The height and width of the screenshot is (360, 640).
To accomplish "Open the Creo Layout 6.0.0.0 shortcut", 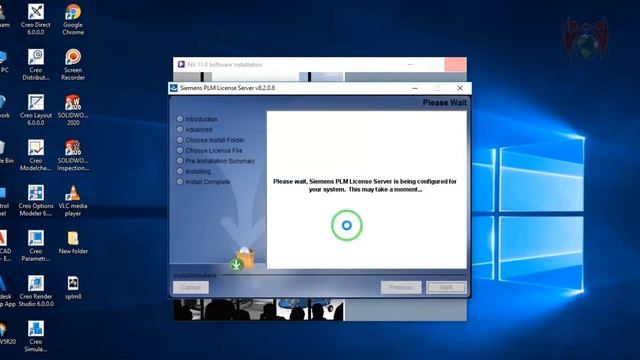I will [x=36, y=110].
